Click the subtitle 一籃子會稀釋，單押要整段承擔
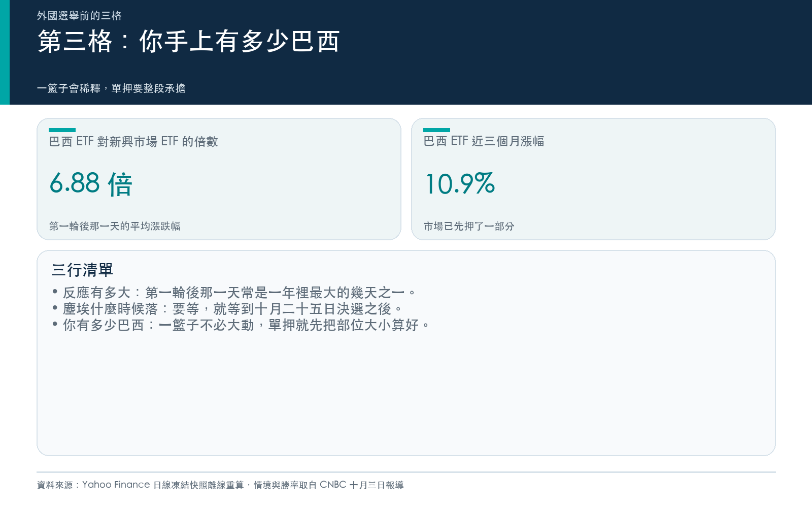 click(x=111, y=88)
